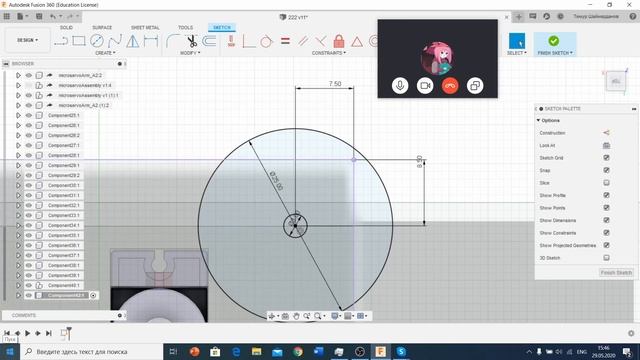Image resolution: width=640 pixels, height=360 pixels.
Task: Collapse the Options section in Sketch Palette
Action: tap(538, 120)
